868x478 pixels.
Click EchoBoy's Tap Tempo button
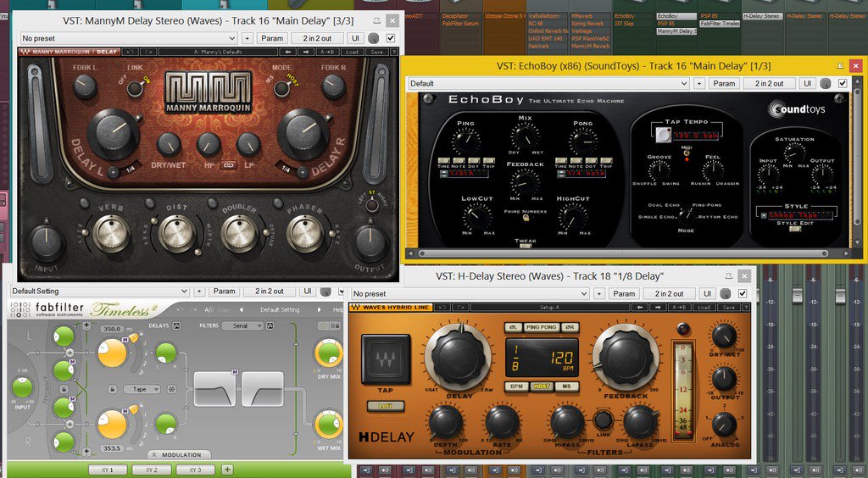pyautogui.click(x=663, y=135)
